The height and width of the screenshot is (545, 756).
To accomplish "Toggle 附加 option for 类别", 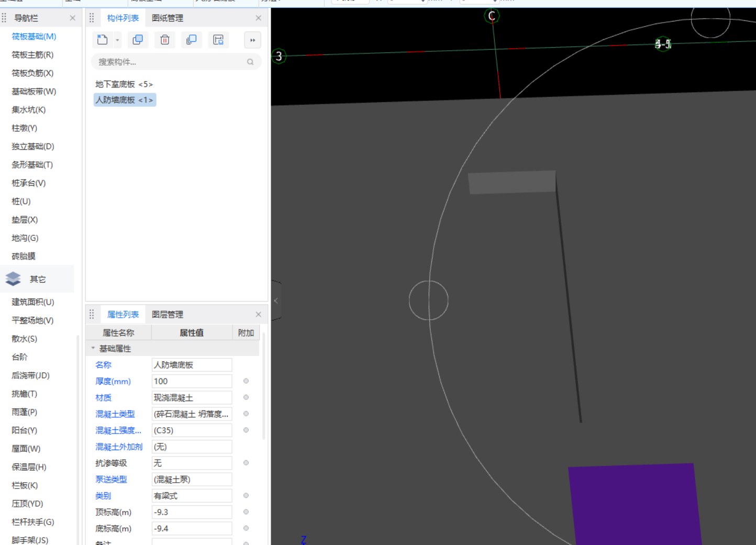I will 246,495.
